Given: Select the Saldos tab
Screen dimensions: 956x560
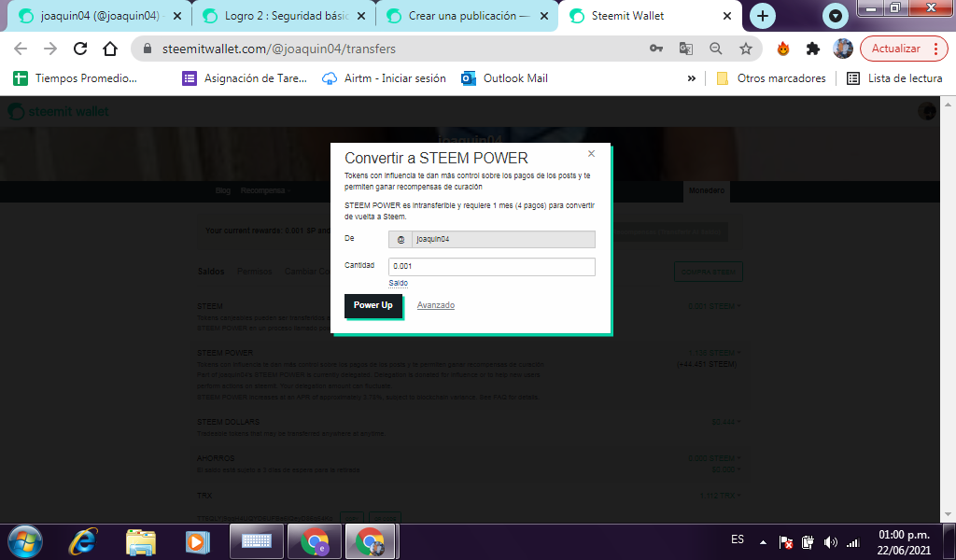Looking at the screenshot, I should (211, 272).
